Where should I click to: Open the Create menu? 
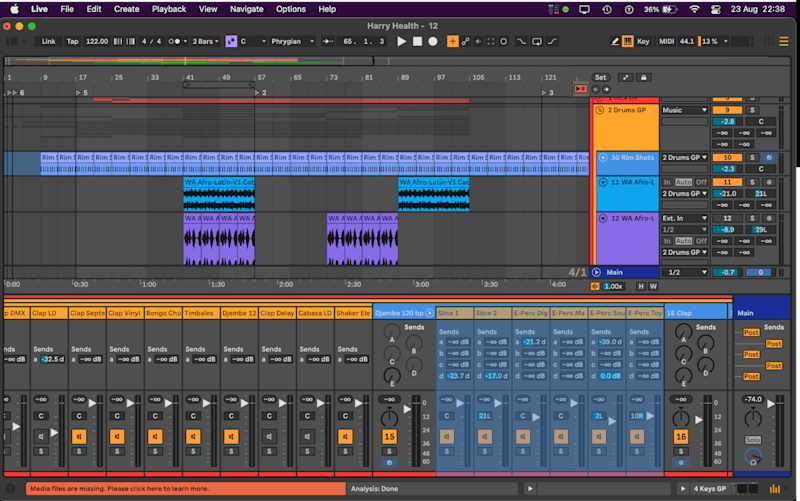(127, 9)
